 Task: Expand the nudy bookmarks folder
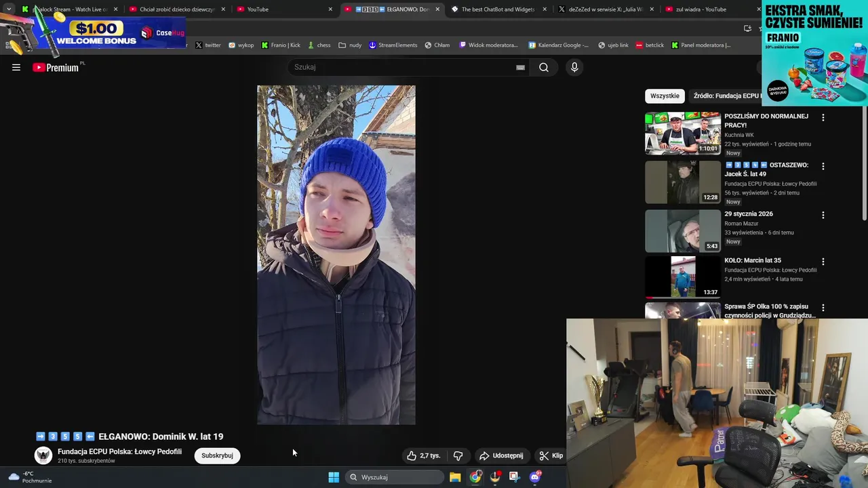point(350,45)
